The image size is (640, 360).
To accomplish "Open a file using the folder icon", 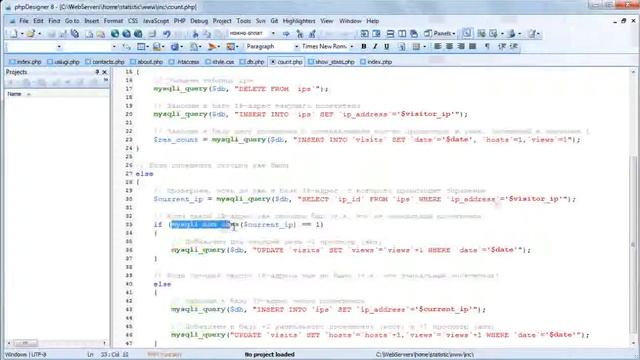I will (x=30, y=33).
